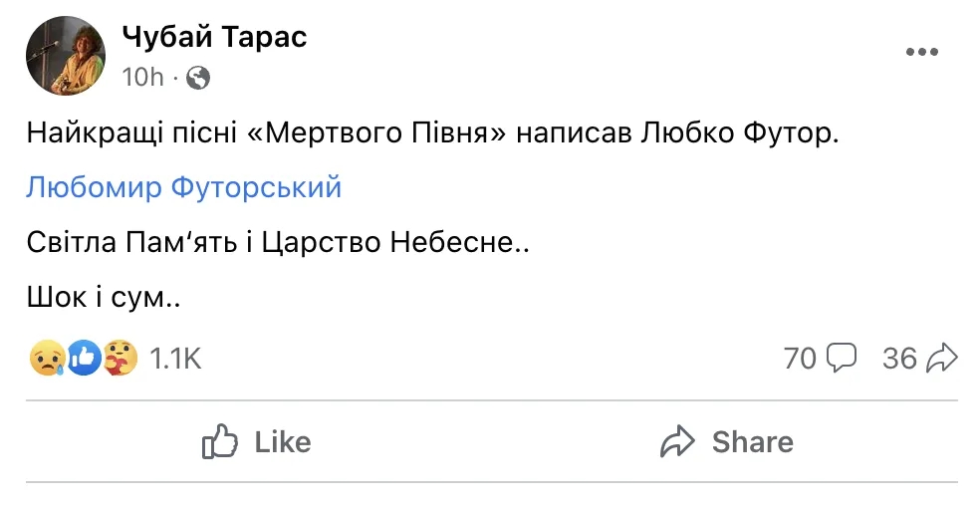
Task: Open the 70 comments count
Action: point(800,358)
